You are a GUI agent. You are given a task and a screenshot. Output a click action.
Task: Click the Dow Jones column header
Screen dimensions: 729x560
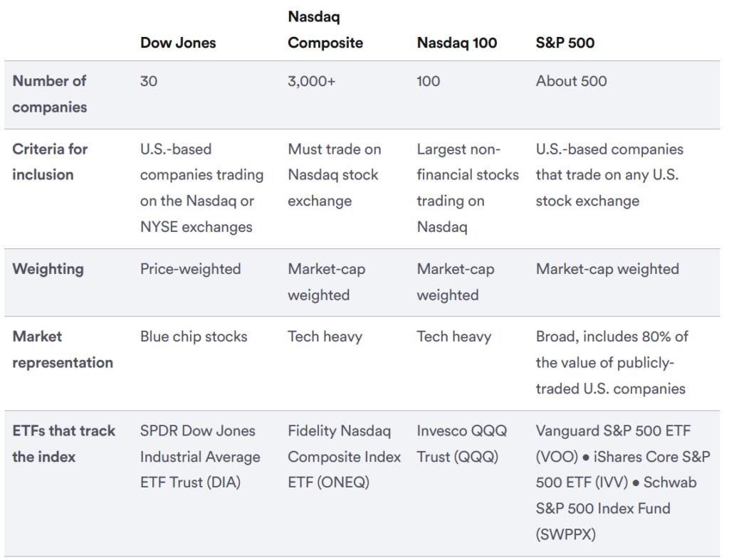coord(178,43)
